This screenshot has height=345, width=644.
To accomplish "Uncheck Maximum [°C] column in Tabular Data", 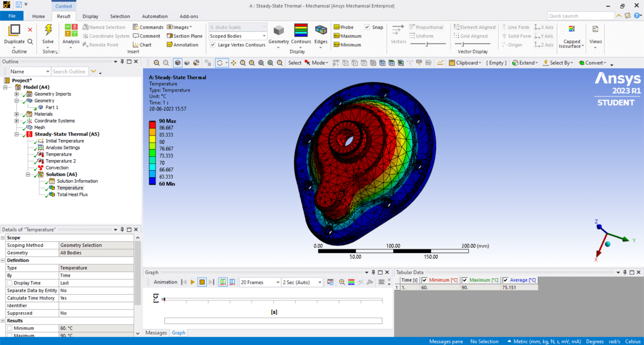I will tap(464, 280).
